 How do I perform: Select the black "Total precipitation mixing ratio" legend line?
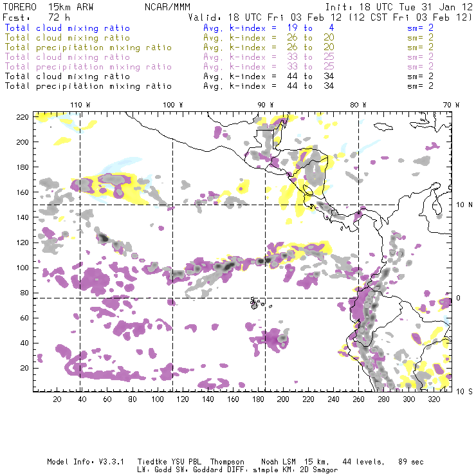88,86
